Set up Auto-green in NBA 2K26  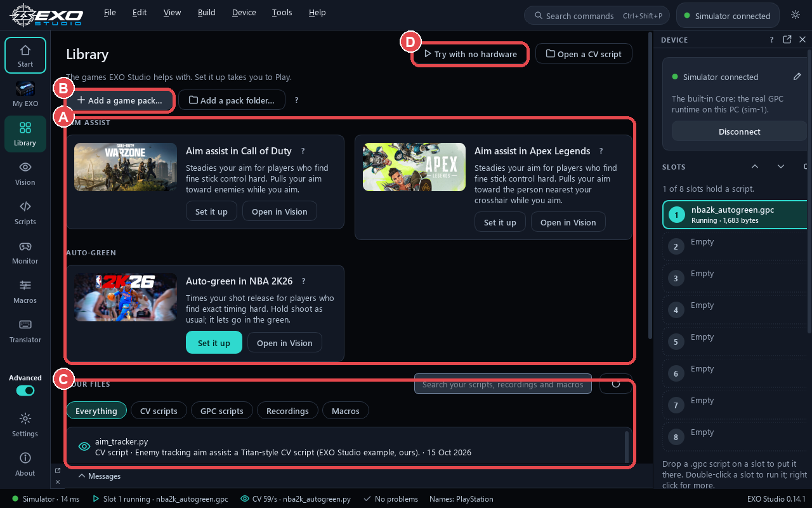click(x=214, y=343)
